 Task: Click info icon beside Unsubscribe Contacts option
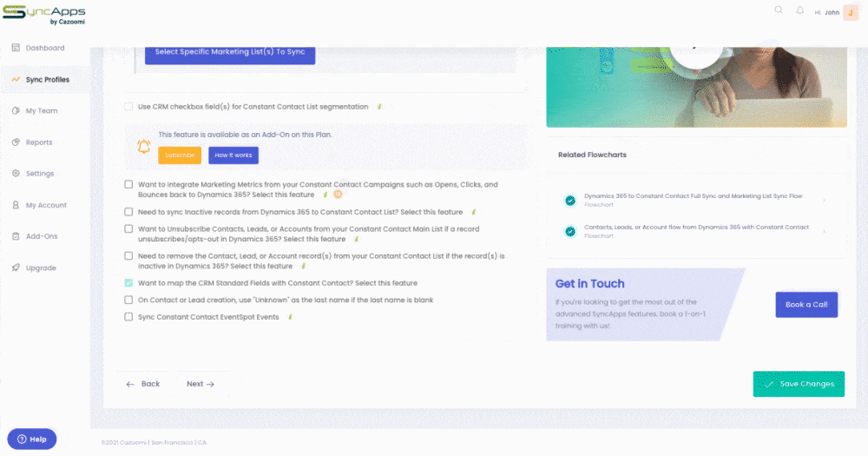pos(357,239)
